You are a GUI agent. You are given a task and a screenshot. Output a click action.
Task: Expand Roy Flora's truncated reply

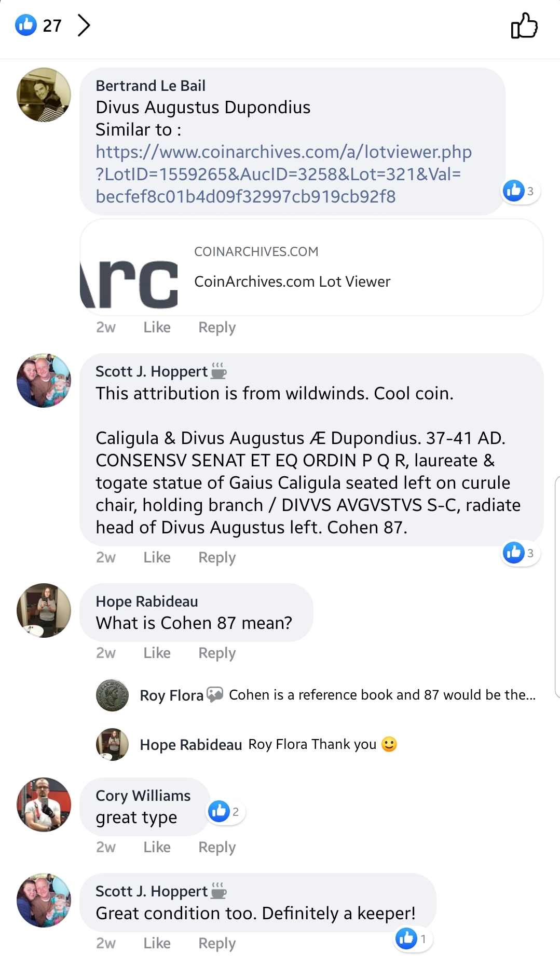point(382,695)
